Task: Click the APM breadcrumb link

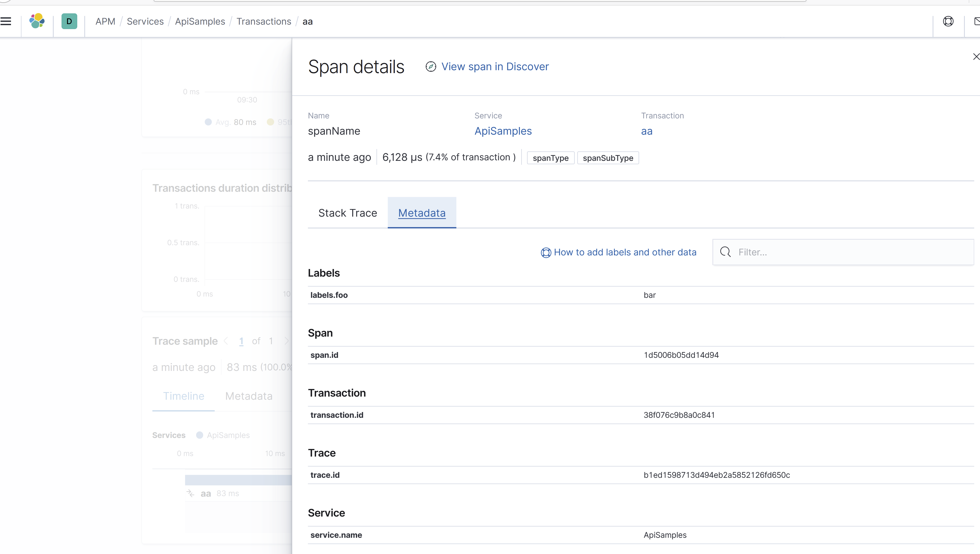Action: 105,21
